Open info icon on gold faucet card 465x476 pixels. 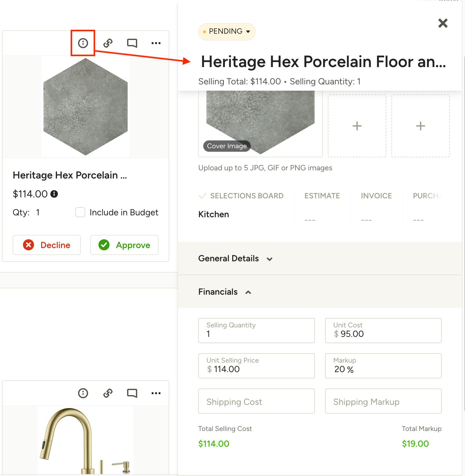83,393
